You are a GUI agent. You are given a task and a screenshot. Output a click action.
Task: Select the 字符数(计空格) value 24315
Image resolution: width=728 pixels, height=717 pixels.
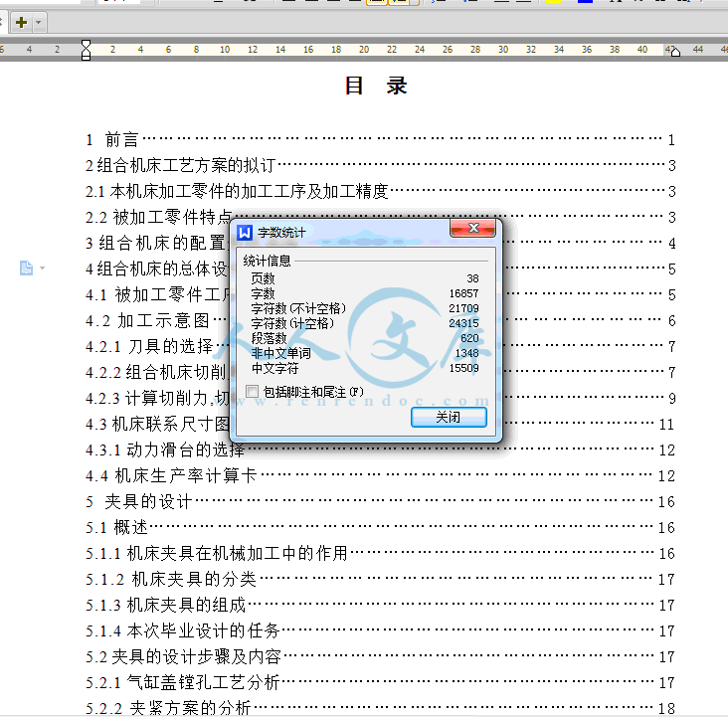[463, 323]
